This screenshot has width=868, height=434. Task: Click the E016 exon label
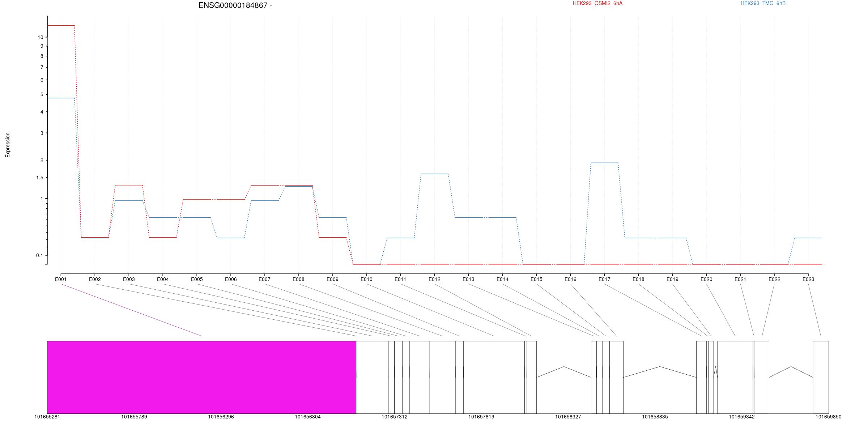click(x=570, y=279)
